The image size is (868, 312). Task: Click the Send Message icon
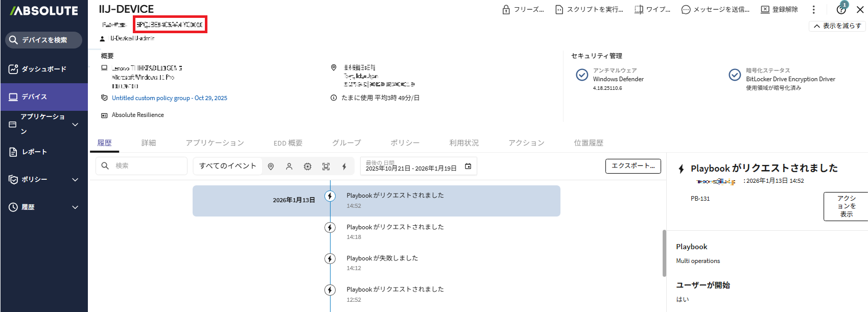pyautogui.click(x=686, y=10)
